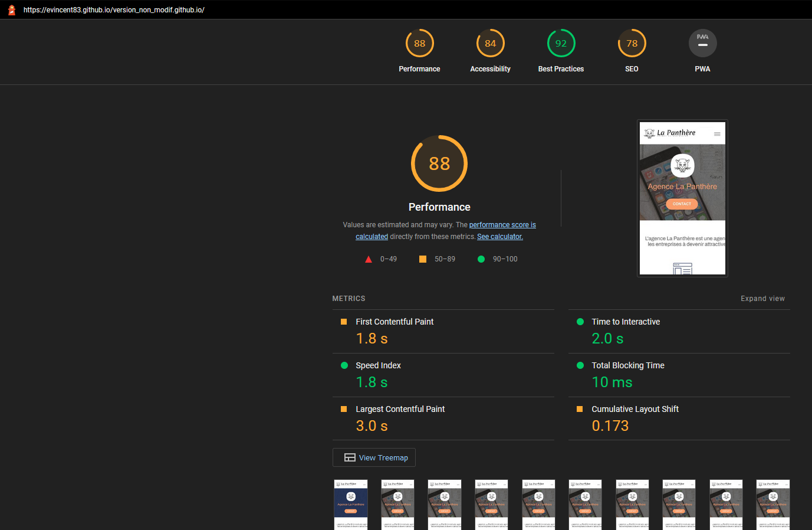Click the orange square next to First Contentful Paint
This screenshot has width=812, height=530.
[x=344, y=322]
